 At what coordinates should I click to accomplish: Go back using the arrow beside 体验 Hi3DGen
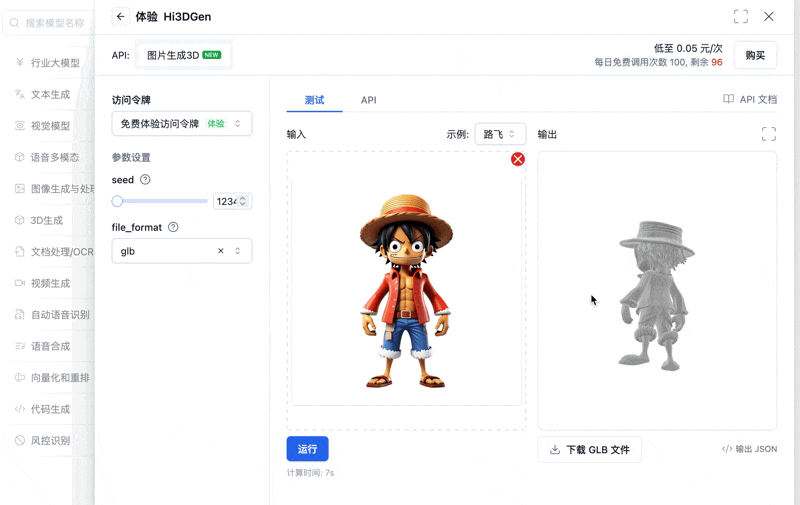[x=120, y=16]
